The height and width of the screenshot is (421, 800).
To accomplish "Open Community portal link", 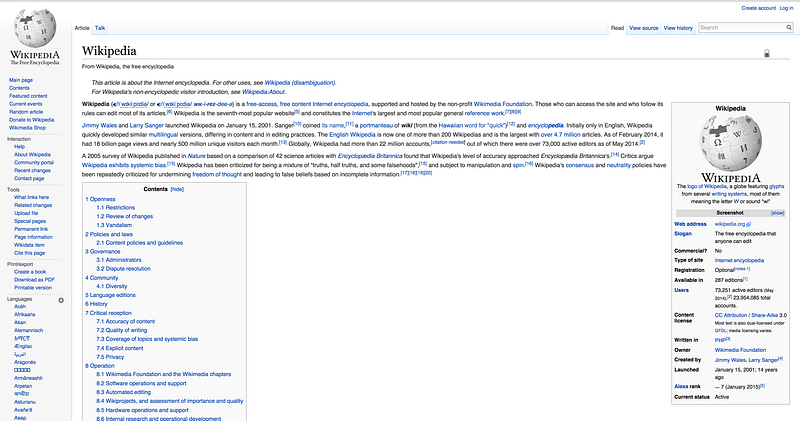I will (x=34, y=162).
